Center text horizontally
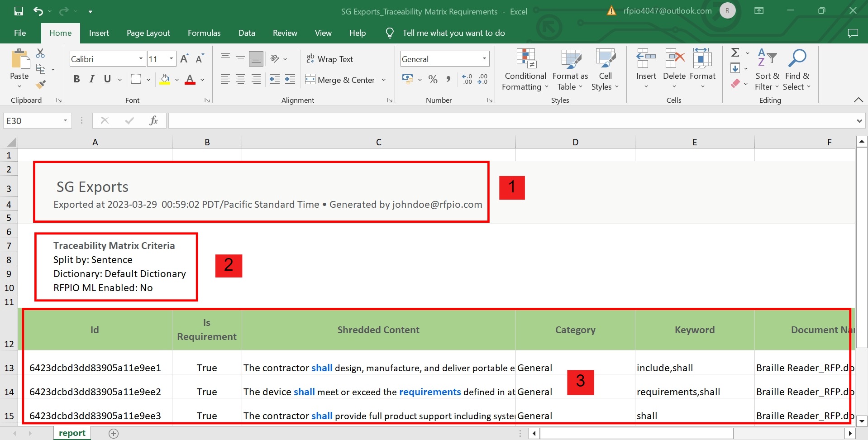This screenshot has width=868, height=440. point(241,79)
